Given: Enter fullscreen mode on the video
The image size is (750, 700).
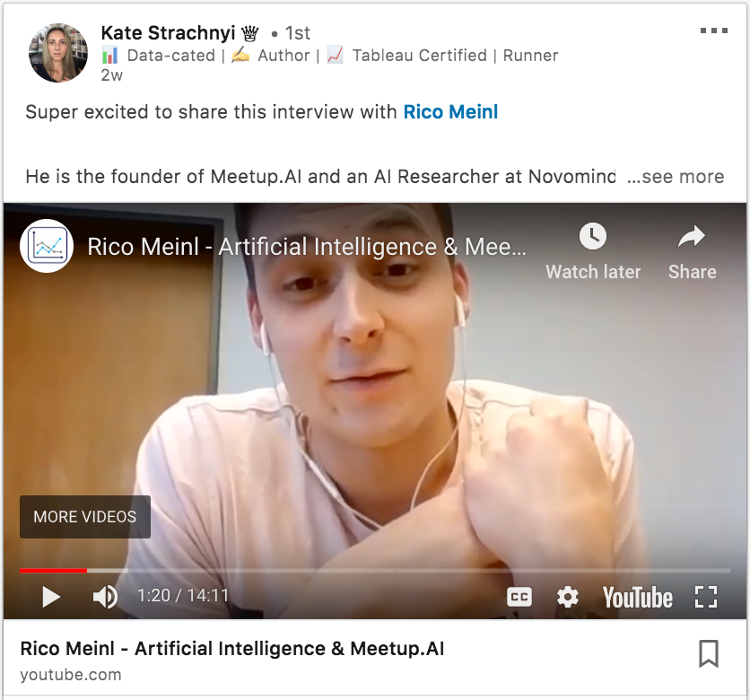Looking at the screenshot, I should click(x=706, y=597).
